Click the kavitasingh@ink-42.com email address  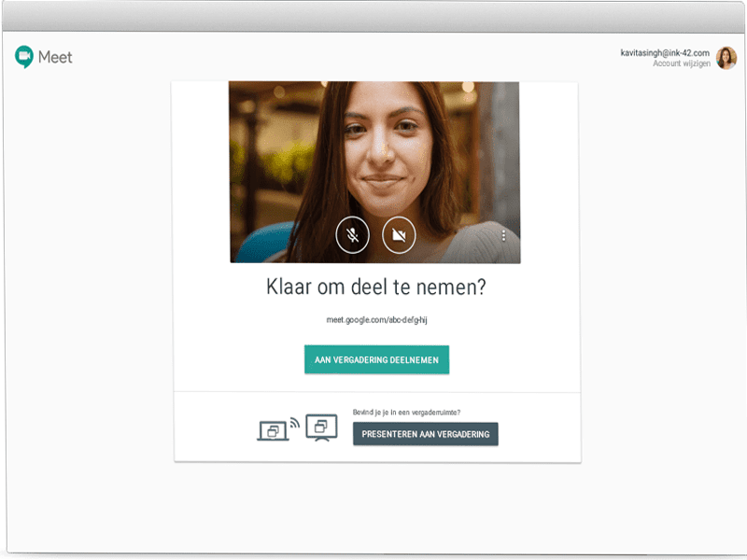click(665, 52)
